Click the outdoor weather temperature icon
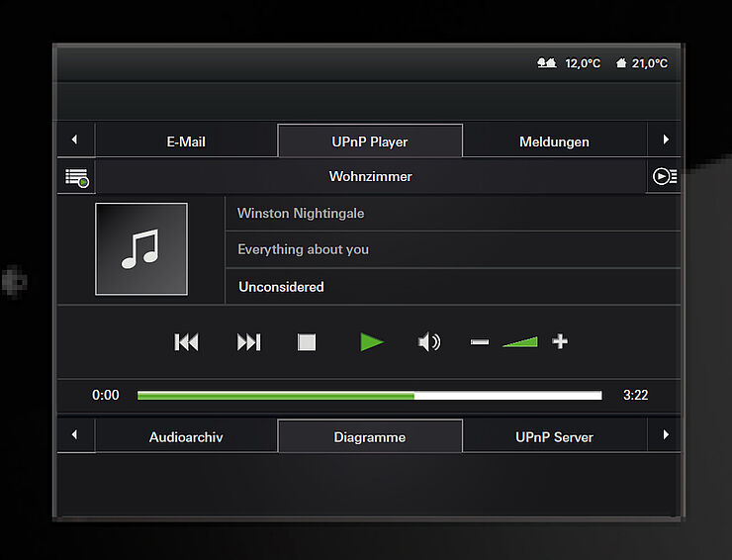 [546, 63]
